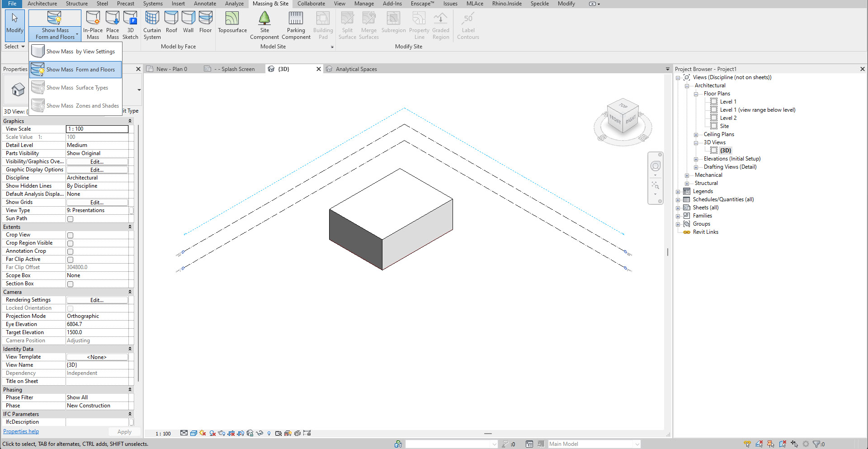Toggle Crop View in Extents properties
This screenshot has height=449, width=868.
pyautogui.click(x=70, y=235)
